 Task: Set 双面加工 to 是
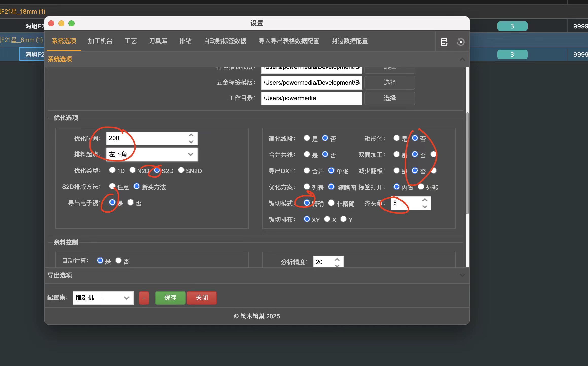click(x=397, y=154)
